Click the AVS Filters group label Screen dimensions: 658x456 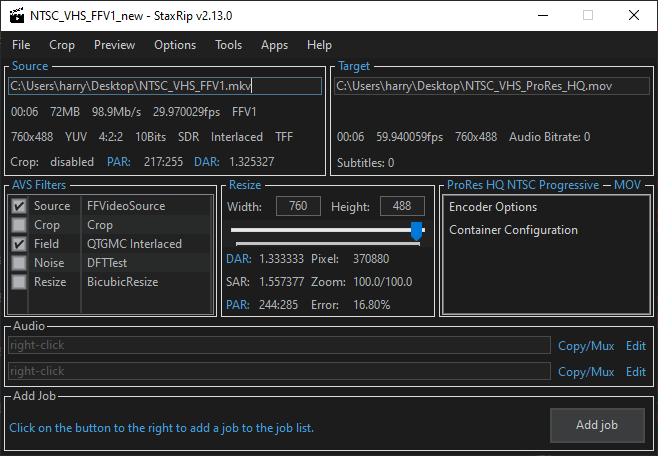pyautogui.click(x=39, y=185)
